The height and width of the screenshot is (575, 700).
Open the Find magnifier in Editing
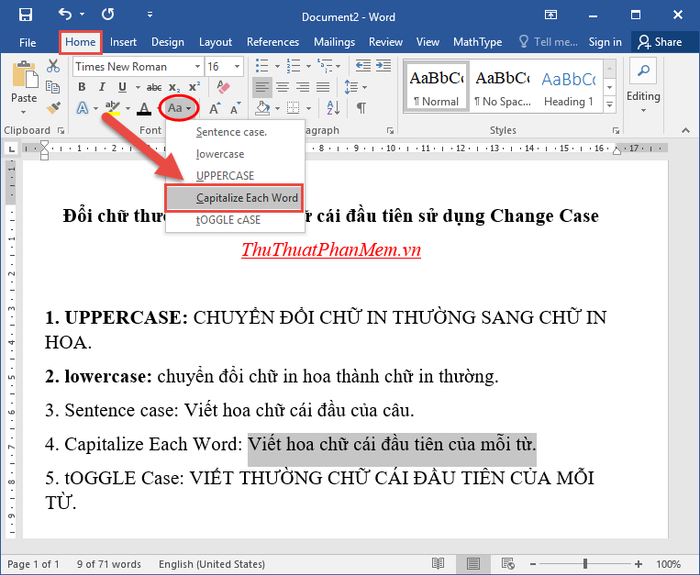(643, 71)
